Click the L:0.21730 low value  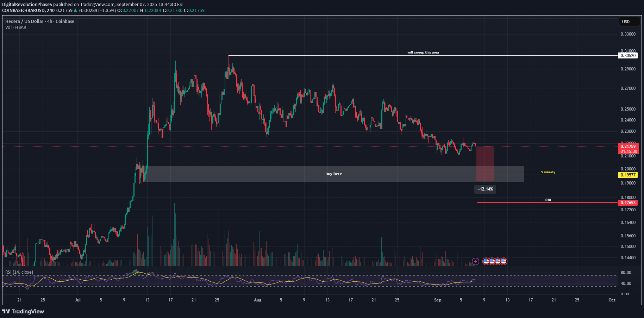pyautogui.click(x=173, y=10)
